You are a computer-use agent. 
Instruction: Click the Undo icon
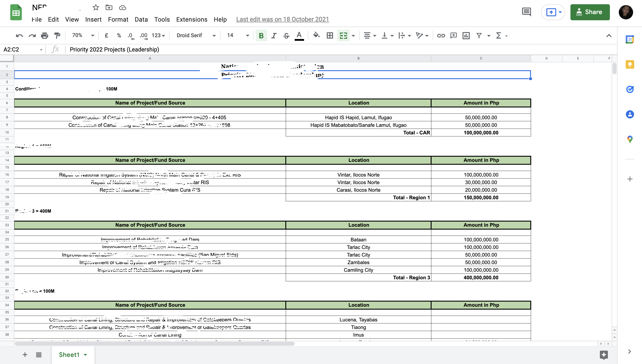(19, 35)
